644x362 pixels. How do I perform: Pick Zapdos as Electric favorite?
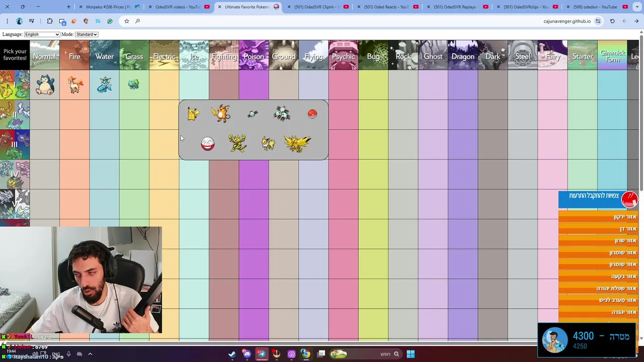tap(298, 143)
